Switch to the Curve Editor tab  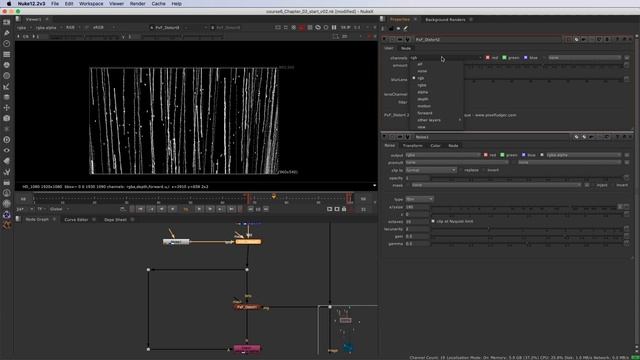(76, 220)
